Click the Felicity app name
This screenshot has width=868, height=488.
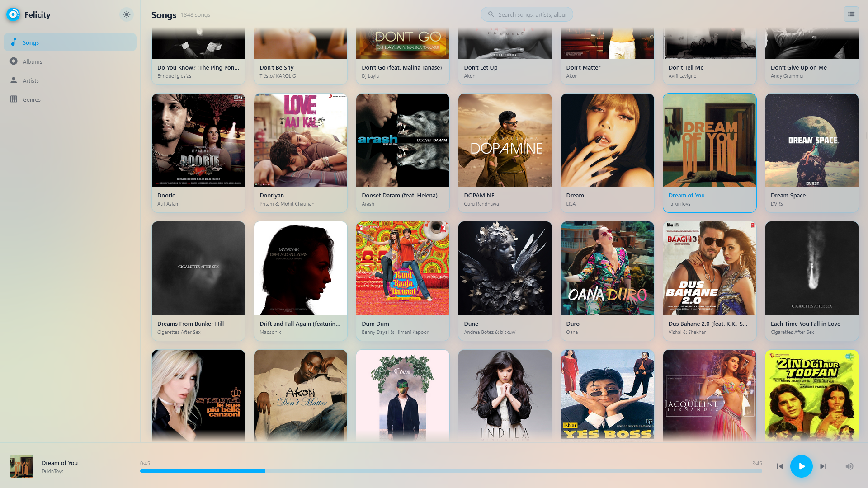(x=38, y=14)
